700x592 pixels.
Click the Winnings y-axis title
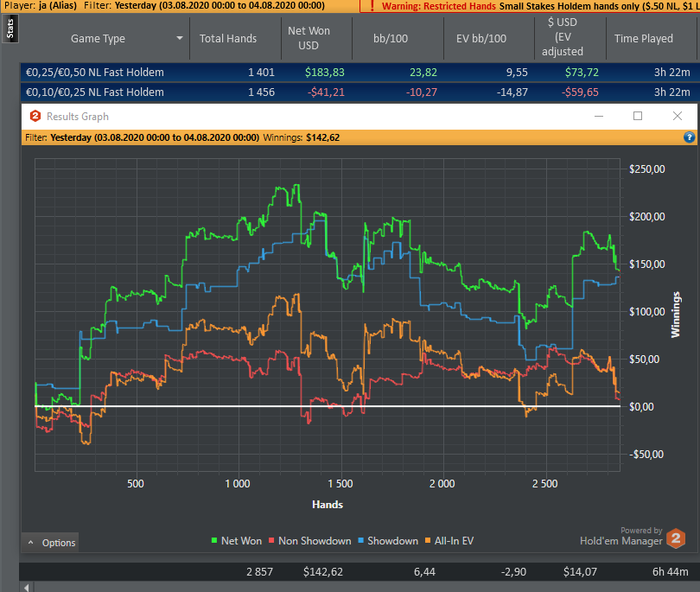coord(676,314)
